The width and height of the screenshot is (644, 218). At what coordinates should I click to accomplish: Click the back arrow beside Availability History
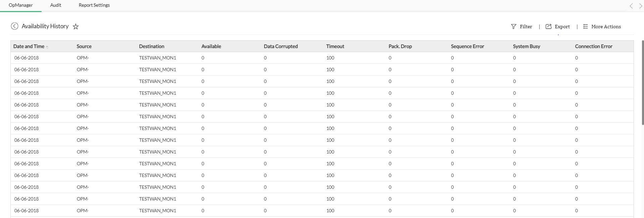click(14, 26)
